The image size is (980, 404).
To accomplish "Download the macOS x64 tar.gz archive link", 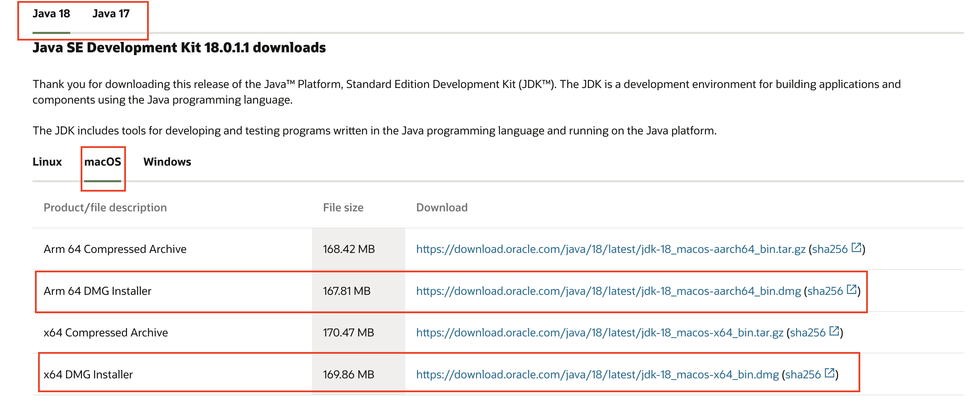I will [599, 333].
